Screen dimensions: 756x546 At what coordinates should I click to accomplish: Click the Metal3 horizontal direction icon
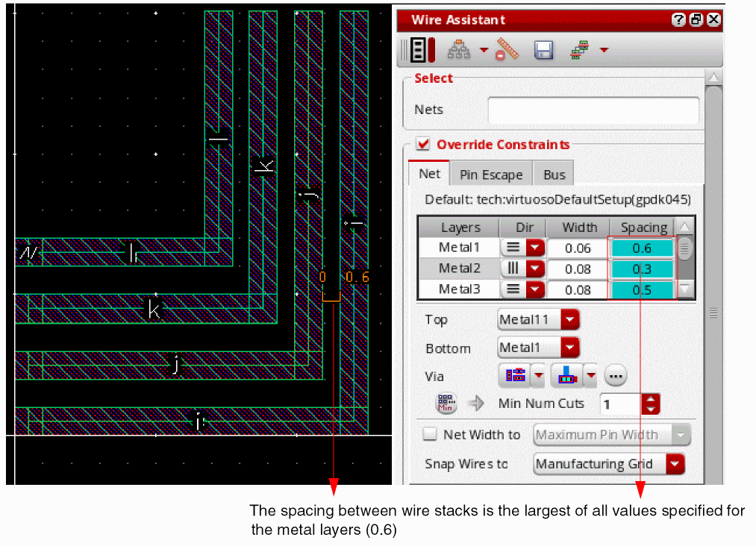pos(513,289)
